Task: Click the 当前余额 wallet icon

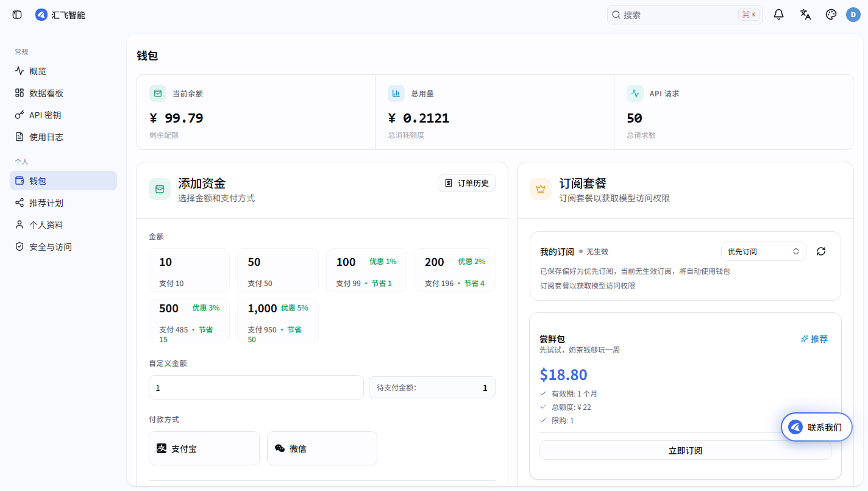Action: click(158, 93)
